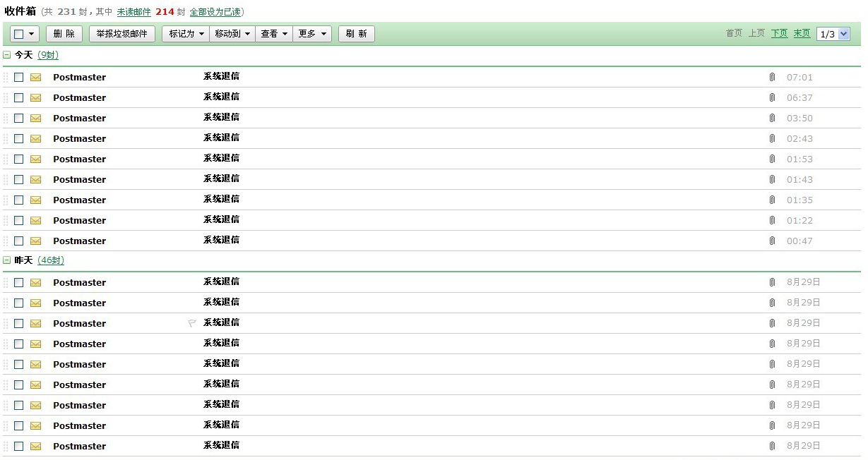Screen dimensions: 868x460
Task: Click the 02:43 timestamp
Action: coord(799,139)
